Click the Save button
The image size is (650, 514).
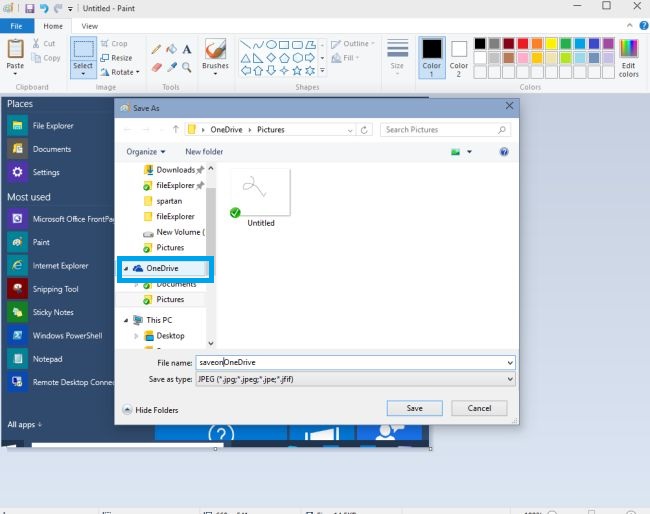pyautogui.click(x=415, y=408)
